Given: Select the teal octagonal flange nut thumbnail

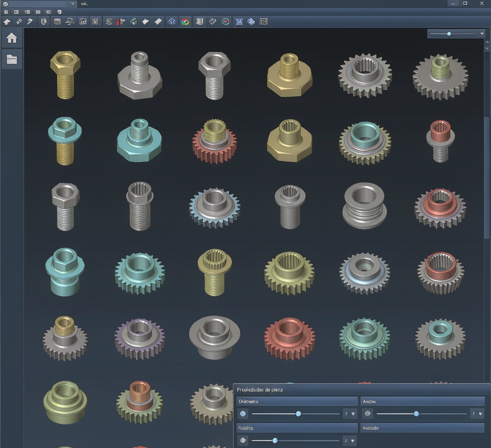Looking at the screenshot, I should [140, 140].
